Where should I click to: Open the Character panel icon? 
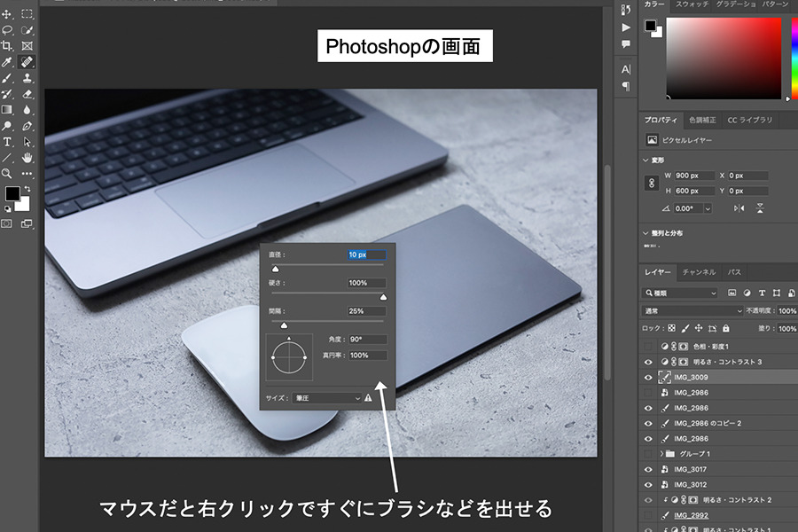pos(626,69)
